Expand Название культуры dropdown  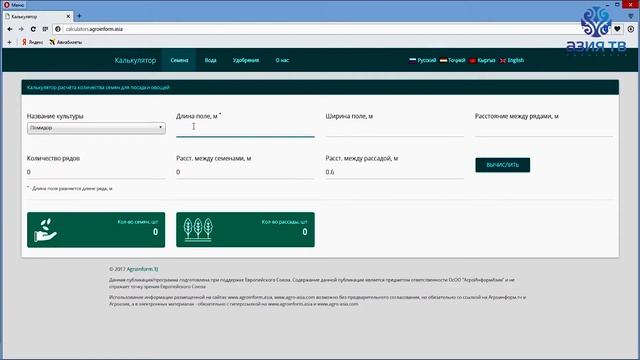(96, 128)
